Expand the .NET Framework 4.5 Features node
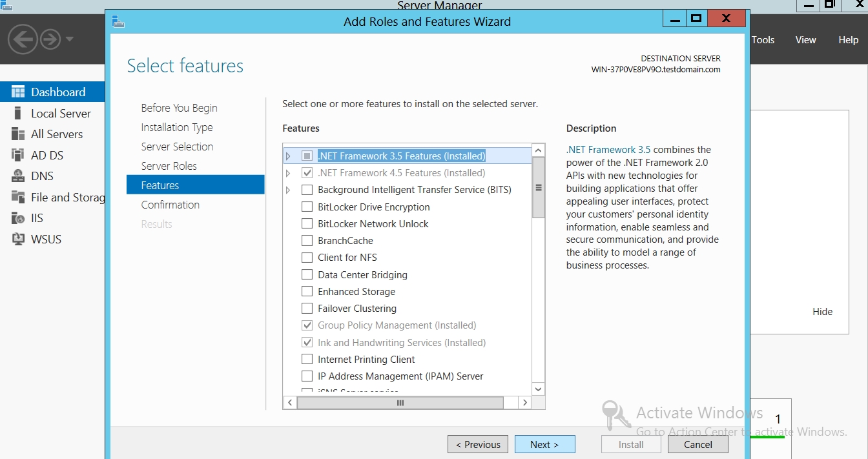 288,173
